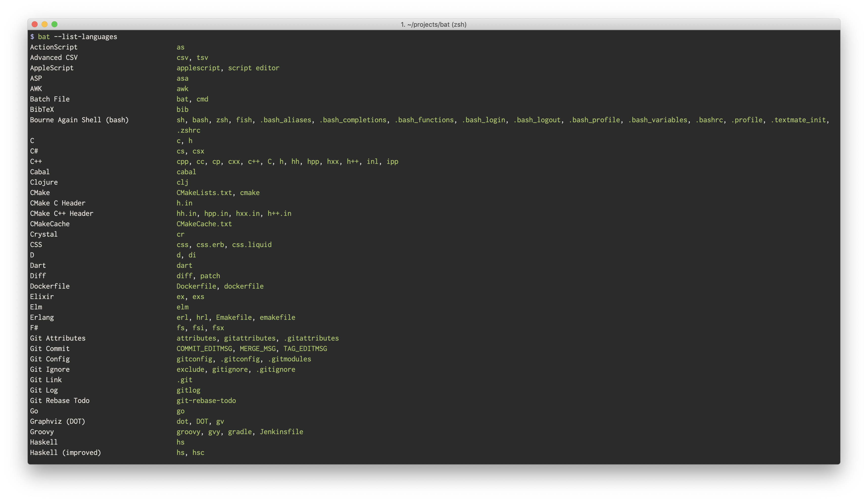
Task: Click the COMMIT_EDITMSG extension text
Action: pyautogui.click(x=204, y=349)
